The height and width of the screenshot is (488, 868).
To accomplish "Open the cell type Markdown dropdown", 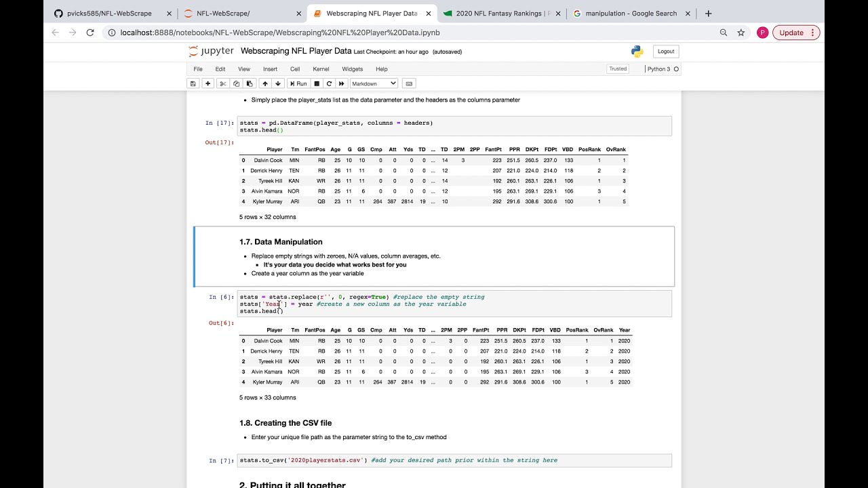I will [x=374, y=83].
